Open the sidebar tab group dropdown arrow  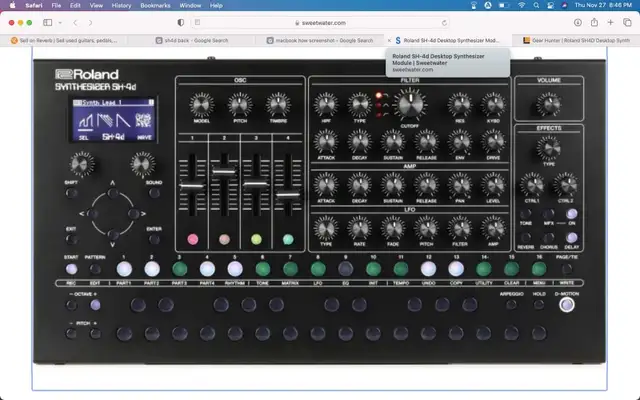pos(60,23)
